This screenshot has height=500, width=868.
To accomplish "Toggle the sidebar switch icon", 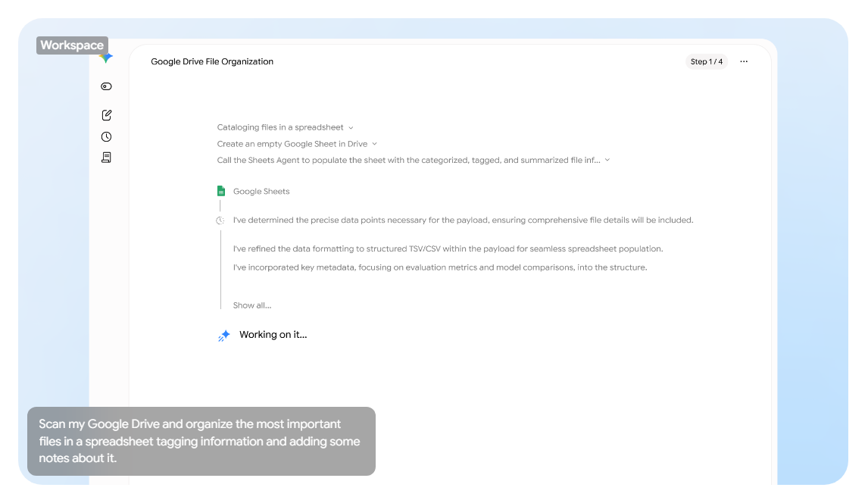I will click(106, 86).
